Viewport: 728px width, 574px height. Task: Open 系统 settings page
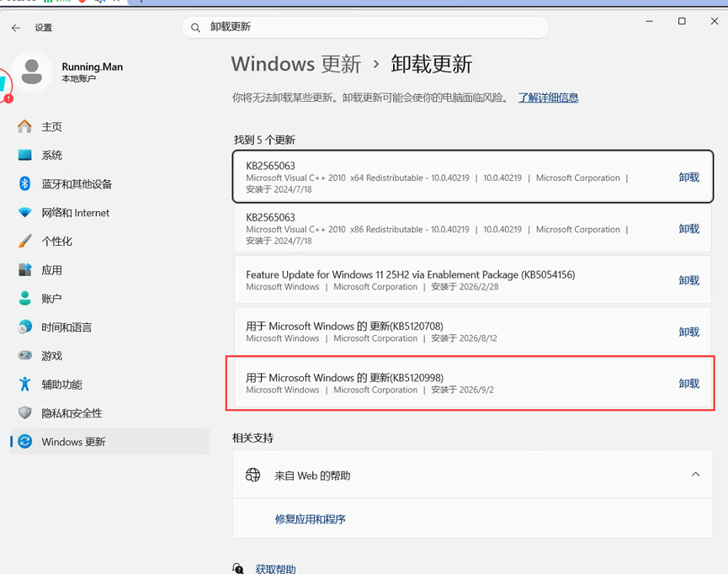click(110, 155)
